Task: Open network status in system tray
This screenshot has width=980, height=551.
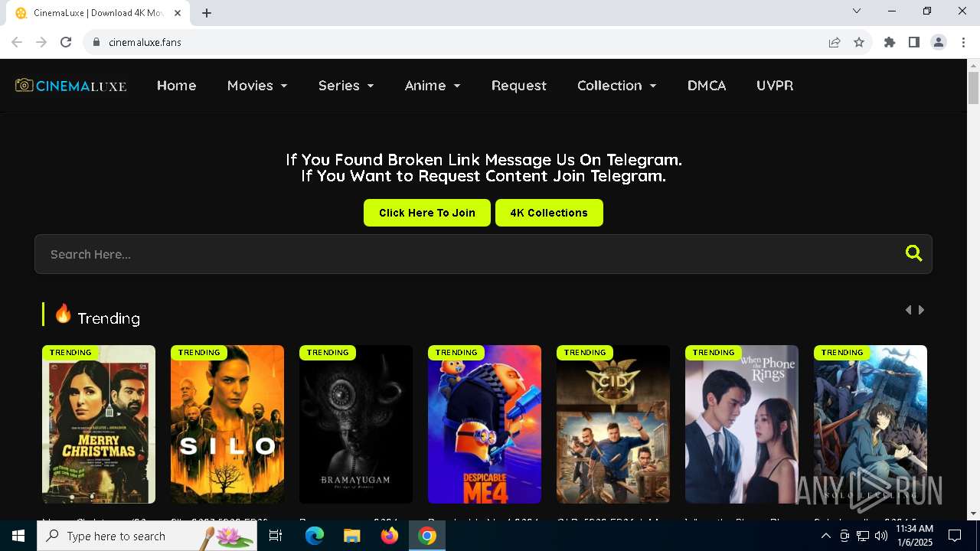Action: pyautogui.click(x=863, y=536)
